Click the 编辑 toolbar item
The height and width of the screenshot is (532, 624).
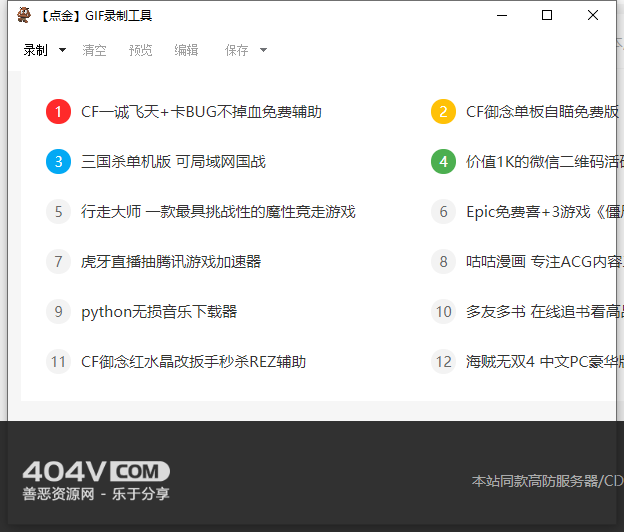point(186,50)
